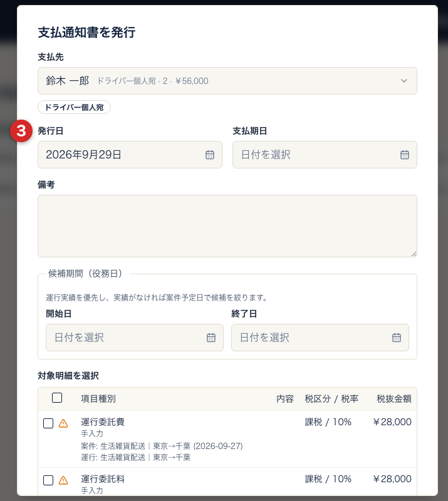448x501 pixels.
Task: Click 運行: 生活雑貨配送 東京→千葉 text
Action: [135, 458]
